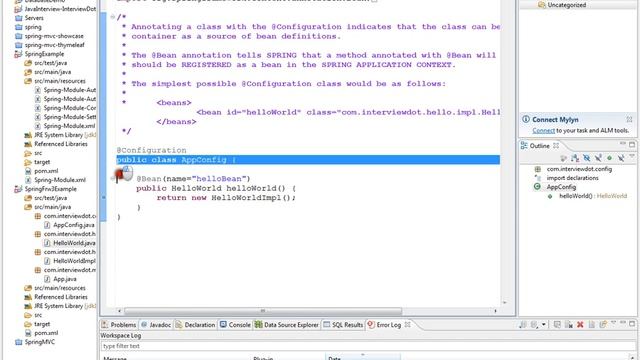Click the Sort outline alphabetically icon
The height and width of the screenshot is (360, 640).
(x=575, y=158)
